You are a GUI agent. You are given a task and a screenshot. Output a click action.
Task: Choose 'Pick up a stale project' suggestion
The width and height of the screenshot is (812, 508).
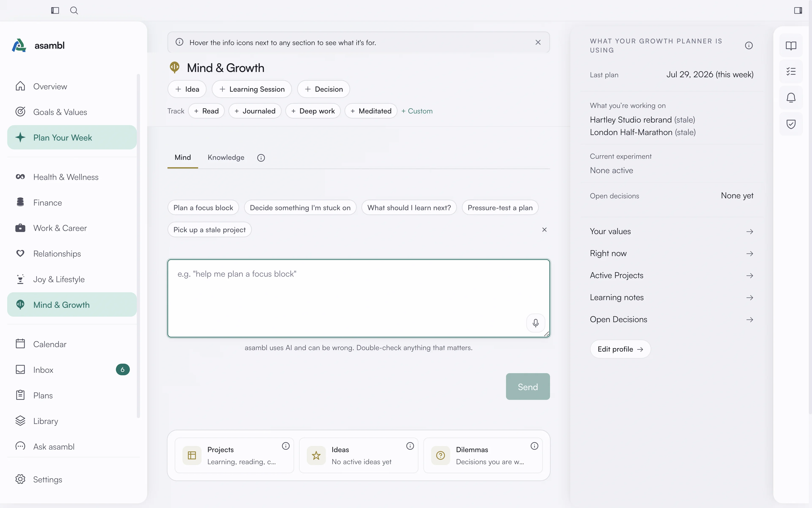tap(210, 229)
